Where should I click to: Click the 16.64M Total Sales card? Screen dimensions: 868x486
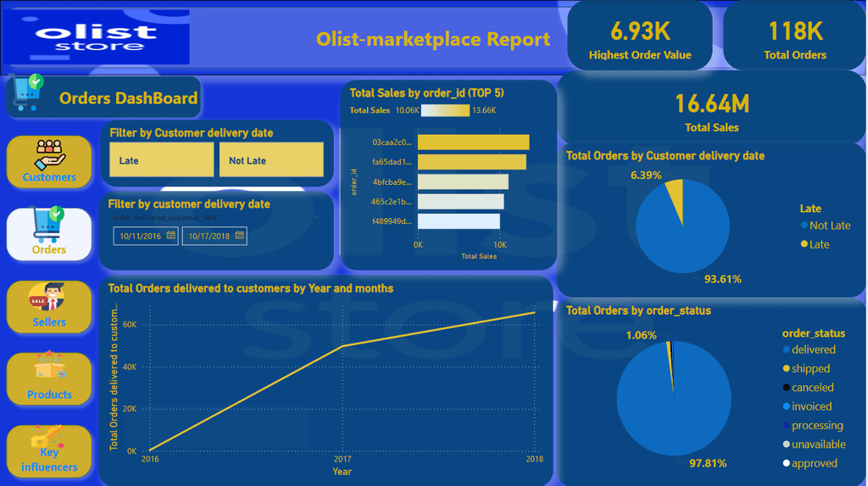coord(711,109)
